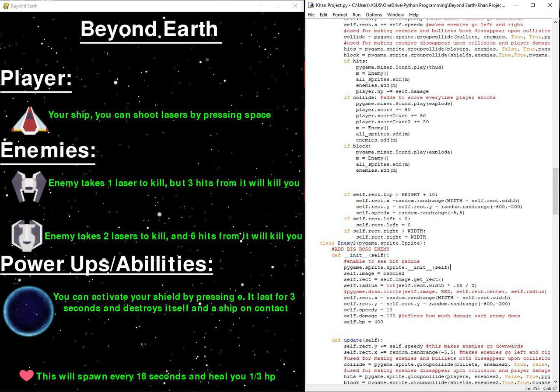Click the scrollbar down arrow in IDLE
The height and width of the screenshot is (392, 560).
click(556, 382)
